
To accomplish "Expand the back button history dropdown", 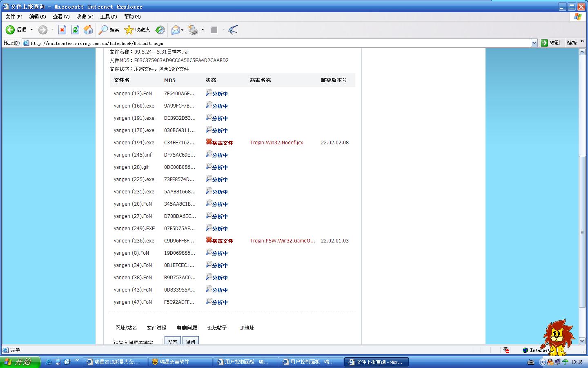I will coord(31,30).
